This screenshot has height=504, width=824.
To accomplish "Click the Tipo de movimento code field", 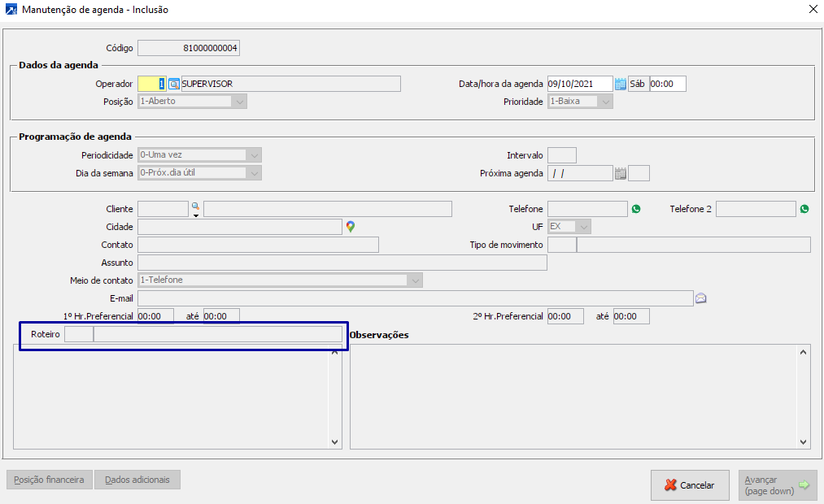I will click(x=562, y=244).
